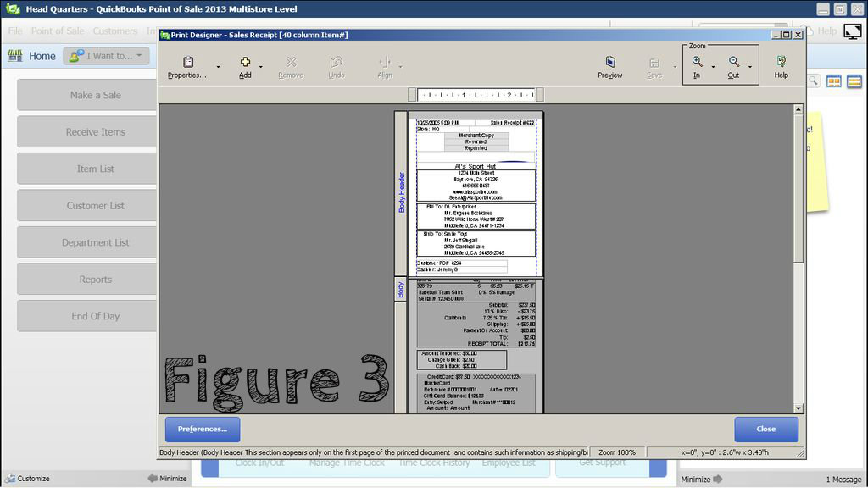Click the Employee List link
Viewport: 868px width, 488px height.
pyautogui.click(x=509, y=463)
